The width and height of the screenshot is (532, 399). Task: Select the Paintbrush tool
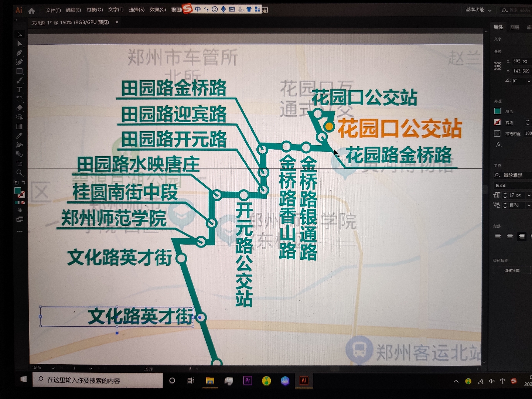20,81
